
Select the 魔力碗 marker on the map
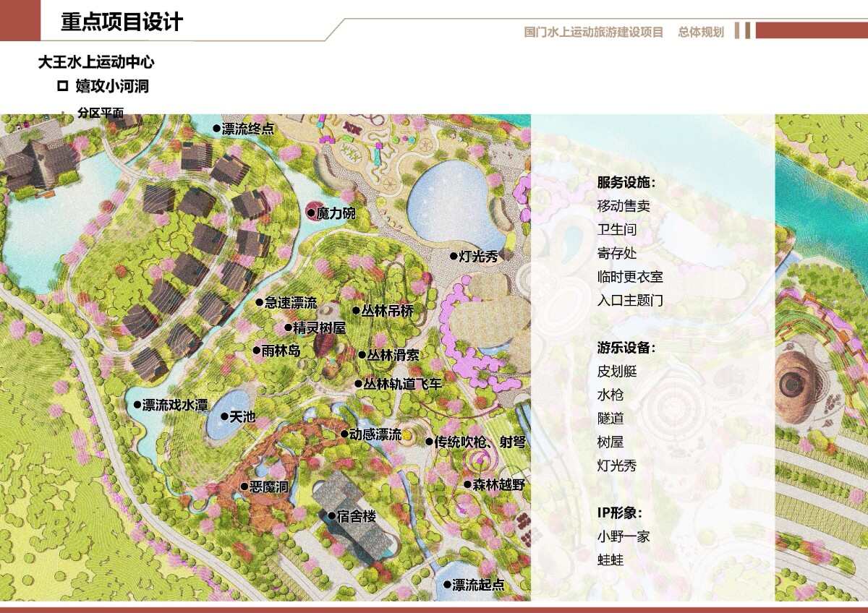311,213
